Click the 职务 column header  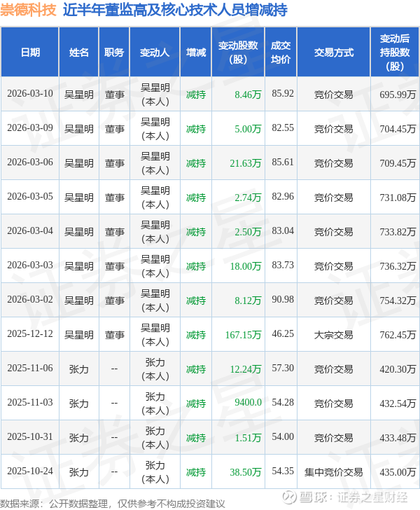pos(114,53)
